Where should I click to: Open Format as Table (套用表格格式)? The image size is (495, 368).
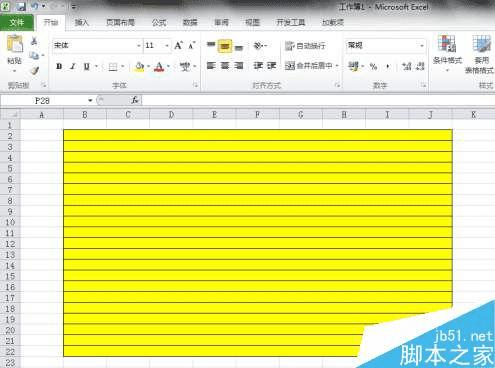click(x=480, y=54)
